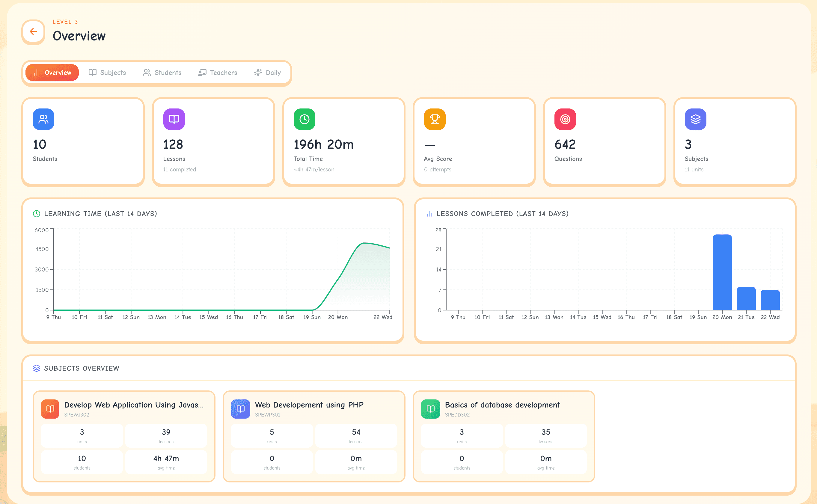
Task: Click the LEVEL 3 label
Action: tap(65, 22)
